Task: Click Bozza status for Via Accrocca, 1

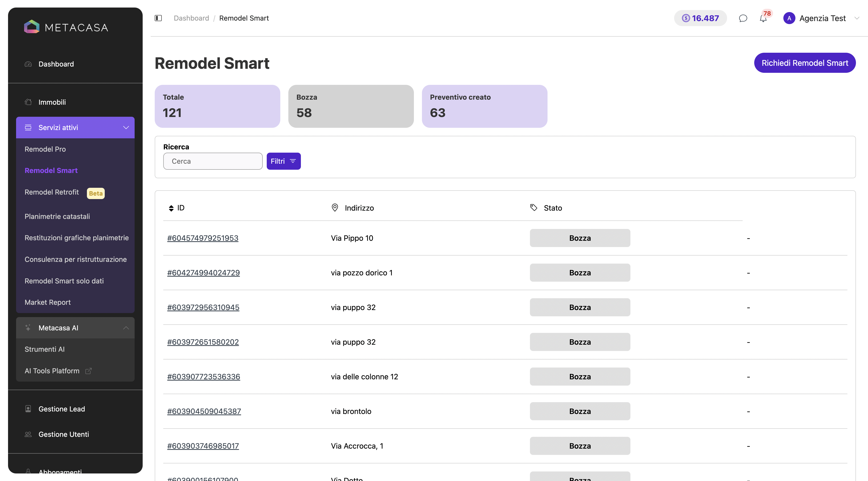Action: click(580, 446)
